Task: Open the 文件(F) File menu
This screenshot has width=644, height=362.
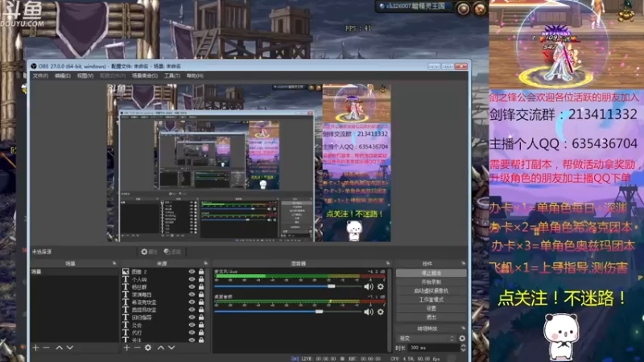Action: [x=40, y=76]
